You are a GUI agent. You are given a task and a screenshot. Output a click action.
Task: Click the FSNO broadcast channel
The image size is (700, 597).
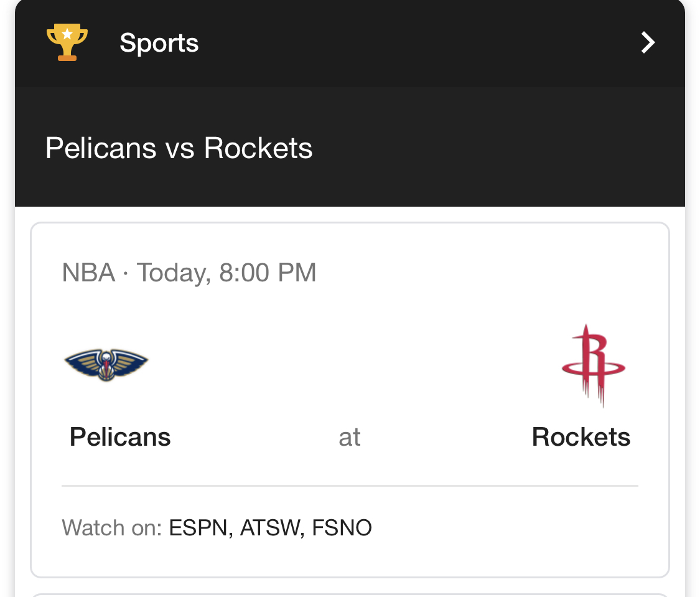point(342,528)
